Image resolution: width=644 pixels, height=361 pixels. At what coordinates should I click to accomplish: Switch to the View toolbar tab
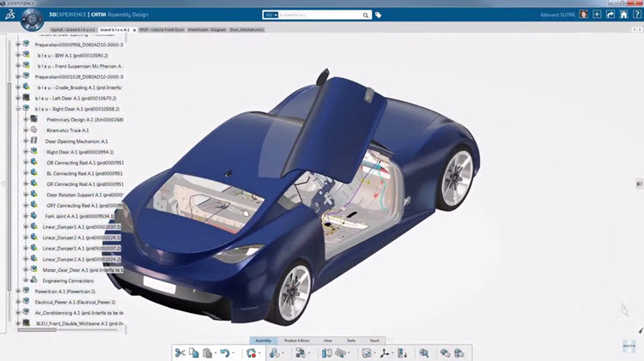328,340
